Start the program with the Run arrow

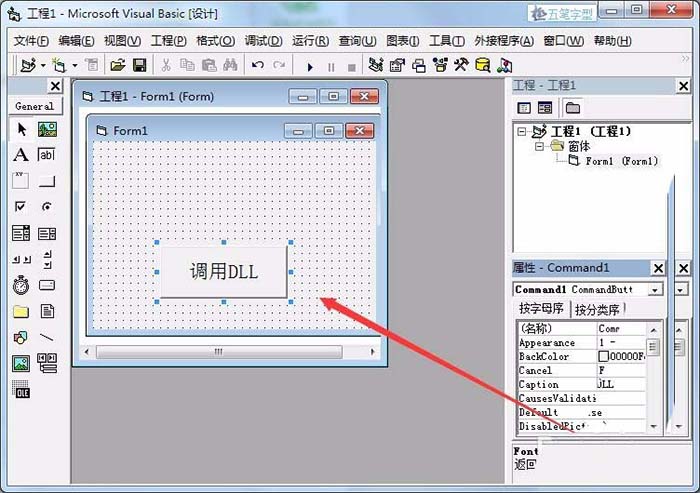[x=310, y=67]
